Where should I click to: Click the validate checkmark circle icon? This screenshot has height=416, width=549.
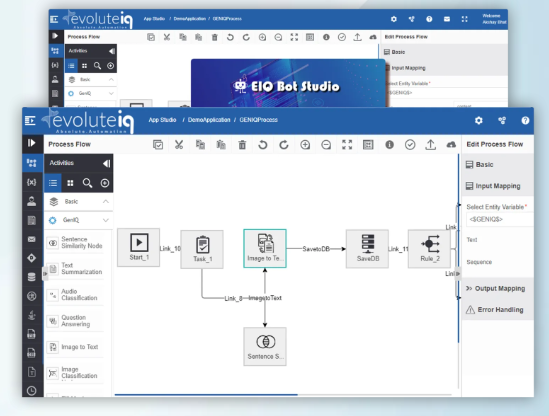coord(410,144)
